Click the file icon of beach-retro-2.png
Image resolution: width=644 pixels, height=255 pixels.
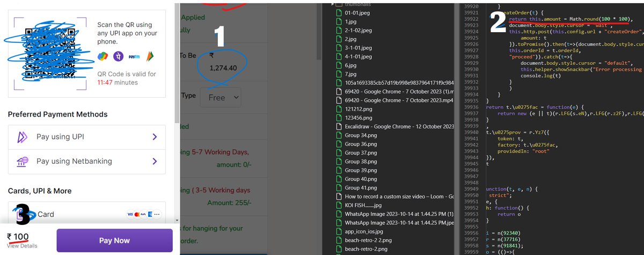(x=338, y=249)
